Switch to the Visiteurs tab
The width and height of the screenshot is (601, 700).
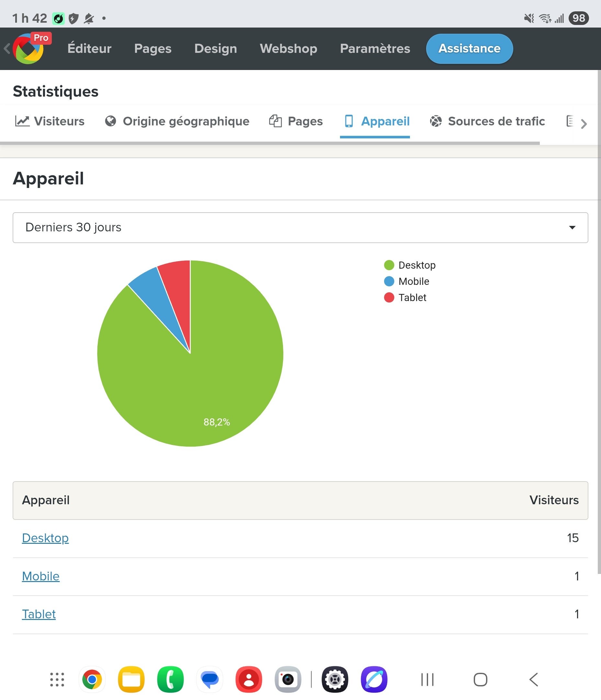pos(50,121)
